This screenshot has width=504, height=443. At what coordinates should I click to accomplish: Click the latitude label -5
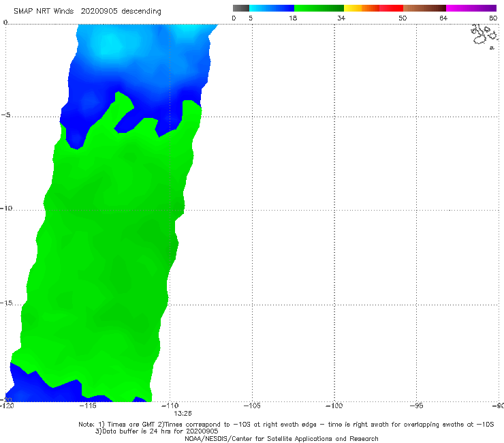(5, 115)
